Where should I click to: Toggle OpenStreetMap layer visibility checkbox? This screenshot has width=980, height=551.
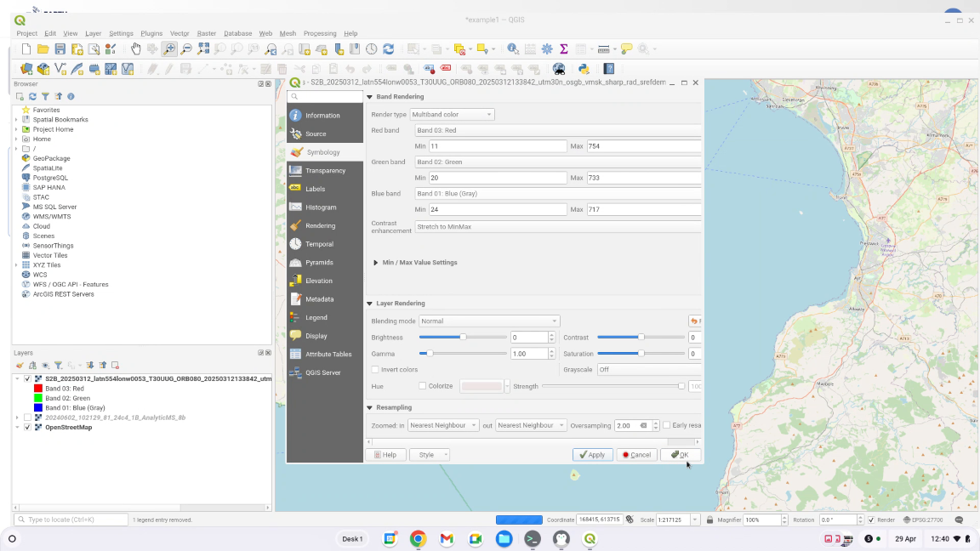[x=28, y=428]
